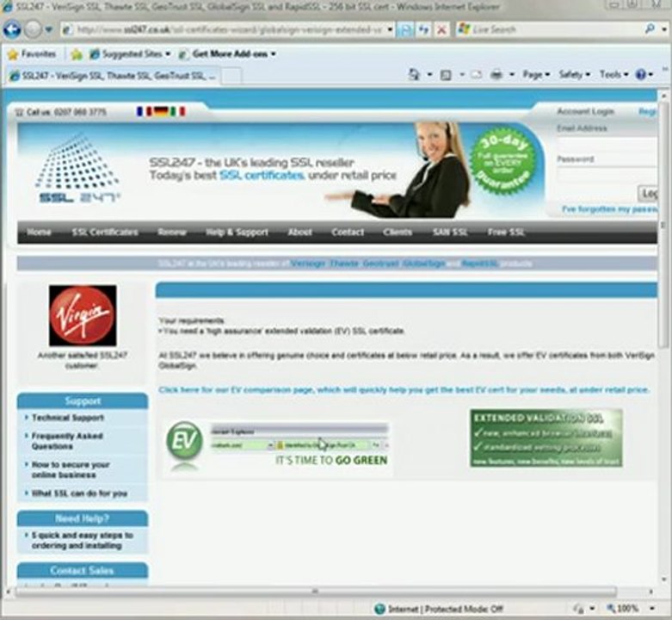This screenshot has width=672, height=620.
Task: Click the red Stop loading icon
Action: 441,29
